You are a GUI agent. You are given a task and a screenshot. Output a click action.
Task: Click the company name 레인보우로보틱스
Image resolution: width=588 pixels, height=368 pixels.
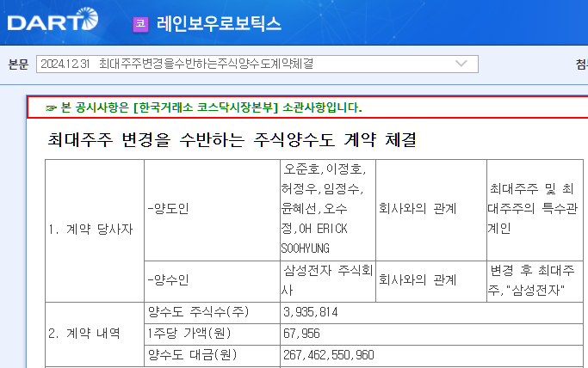pos(219,24)
